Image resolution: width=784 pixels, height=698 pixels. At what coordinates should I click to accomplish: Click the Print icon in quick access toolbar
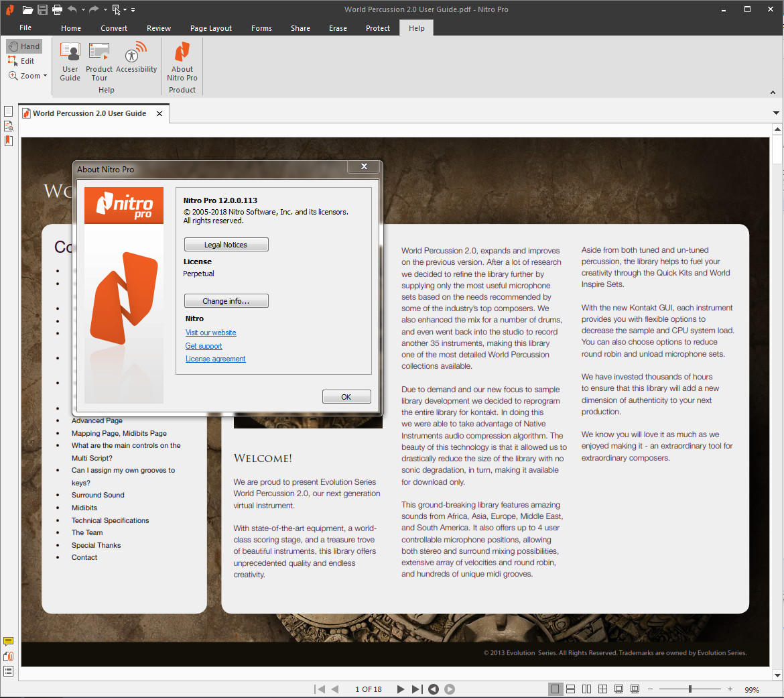coord(58,9)
